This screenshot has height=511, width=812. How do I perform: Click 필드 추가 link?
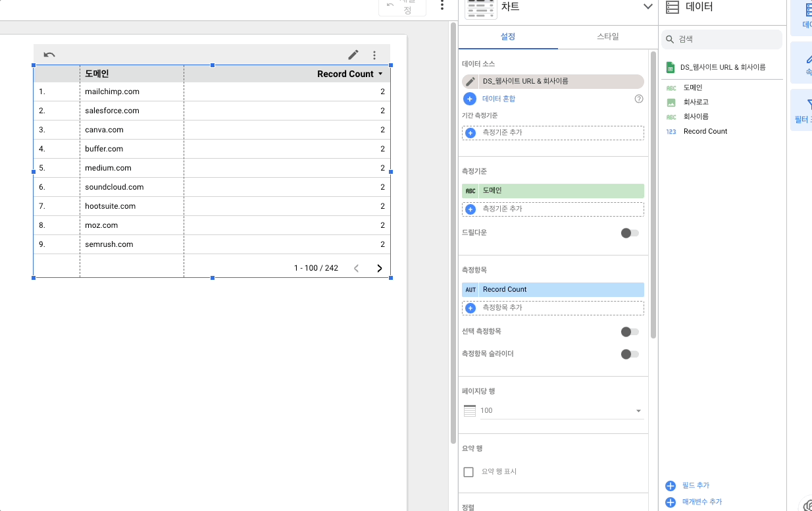point(696,486)
